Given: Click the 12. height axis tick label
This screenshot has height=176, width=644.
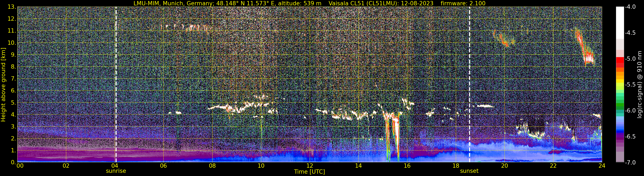Looking at the screenshot, I should tap(12, 19).
